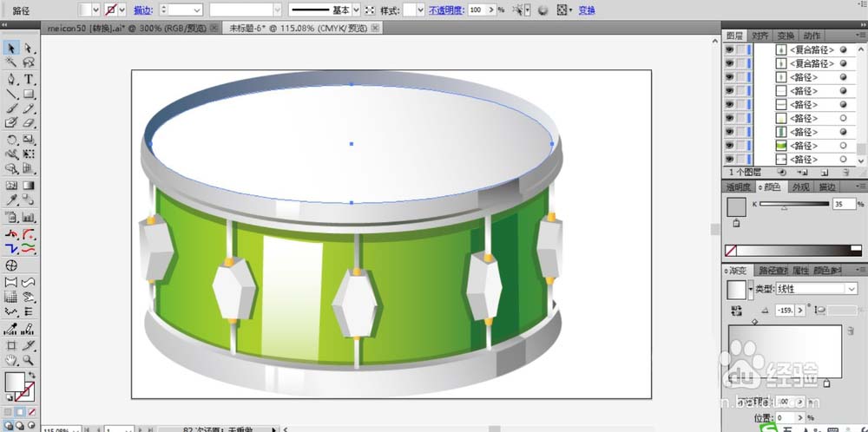This screenshot has height=432, width=868.
Task: Set toolbox fill mode to Color
Action: [x=8, y=412]
